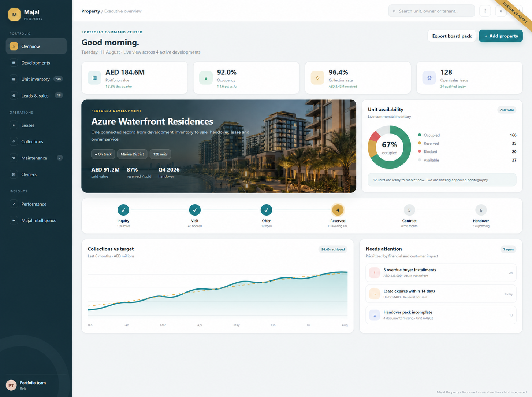The image size is (532, 397).
Task: Click the Property breadcrumb link
Action: click(x=90, y=11)
